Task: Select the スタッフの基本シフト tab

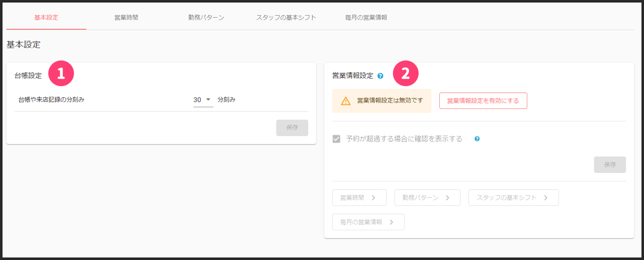Action: (286, 18)
